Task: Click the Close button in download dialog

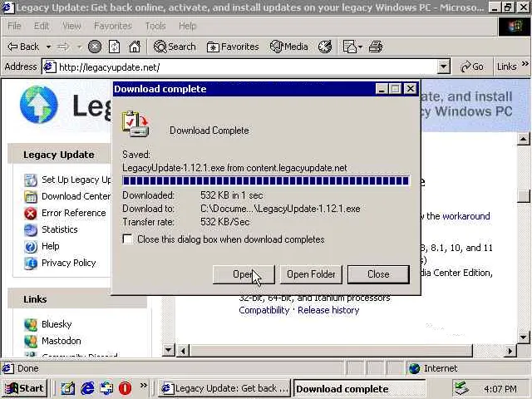Action: (x=378, y=274)
